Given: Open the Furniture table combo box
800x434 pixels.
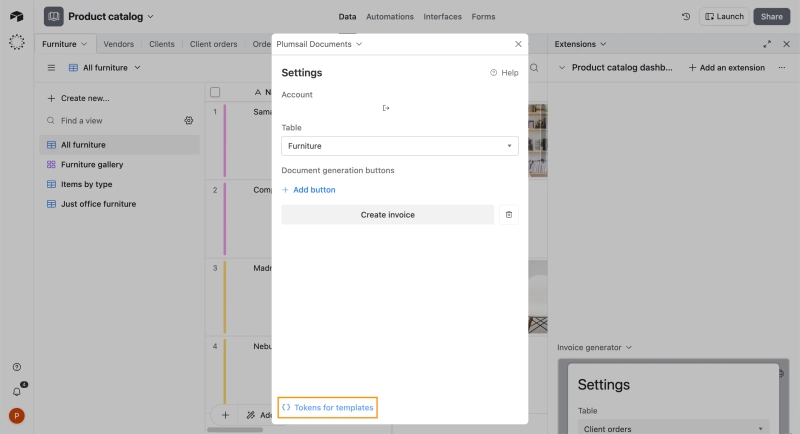Looking at the screenshot, I should click(400, 146).
